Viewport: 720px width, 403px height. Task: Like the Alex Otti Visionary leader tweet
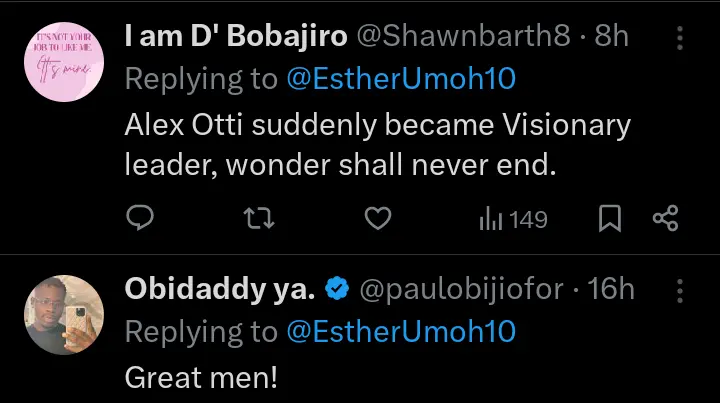[376, 219]
